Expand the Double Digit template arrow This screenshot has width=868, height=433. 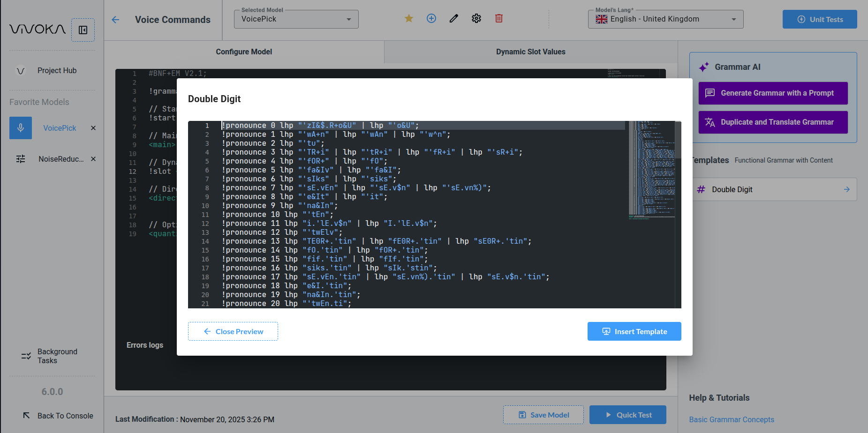(846, 189)
